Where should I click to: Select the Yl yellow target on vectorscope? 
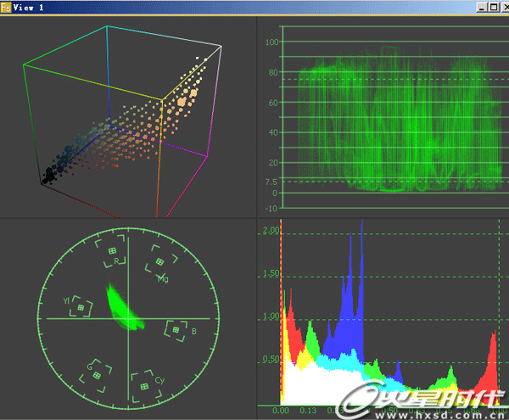point(80,306)
